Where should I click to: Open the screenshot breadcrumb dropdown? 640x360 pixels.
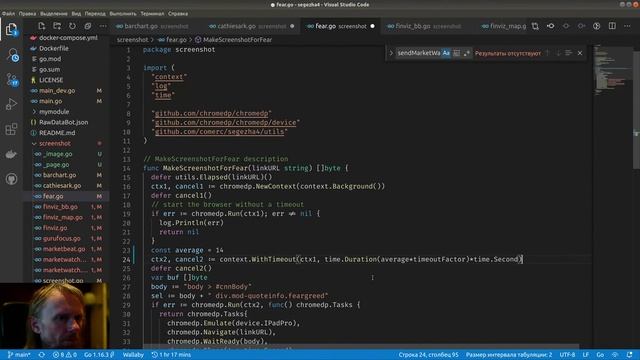(x=133, y=40)
